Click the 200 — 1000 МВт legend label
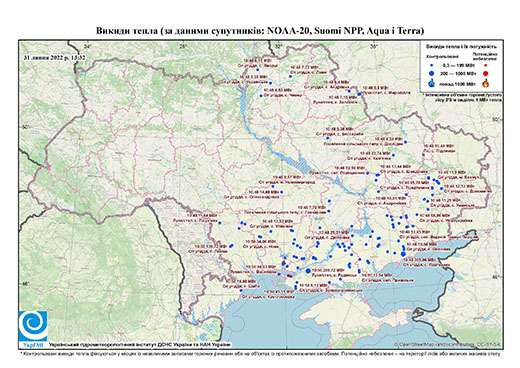This screenshot has width=520, height=368. 457,74
